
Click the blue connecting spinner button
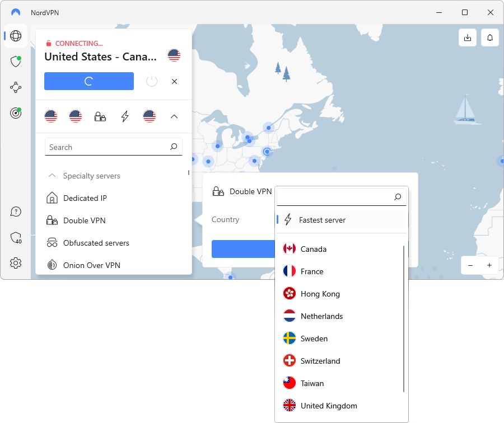[88, 81]
